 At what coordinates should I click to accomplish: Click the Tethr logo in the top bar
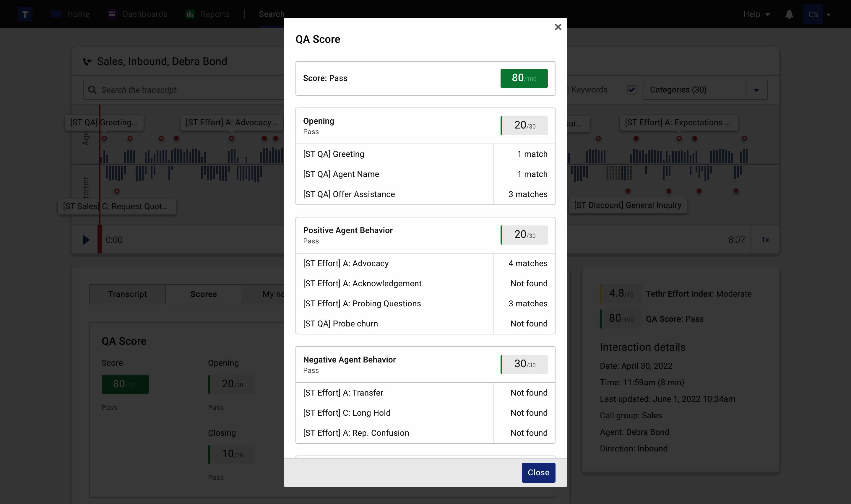coord(25,14)
